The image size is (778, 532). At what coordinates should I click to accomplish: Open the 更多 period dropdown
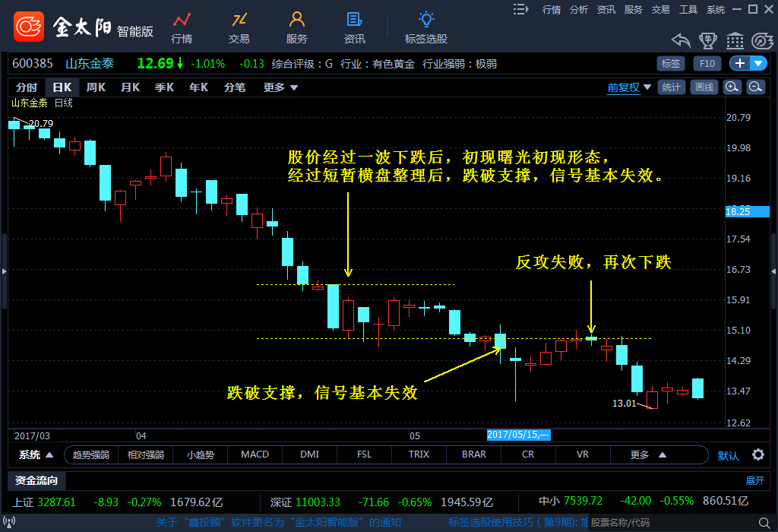click(280, 87)
